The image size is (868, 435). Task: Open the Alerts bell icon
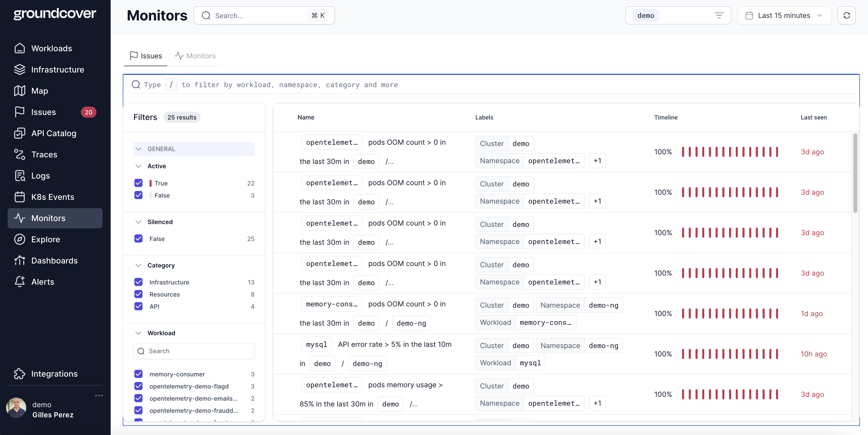tap(19, 282)
